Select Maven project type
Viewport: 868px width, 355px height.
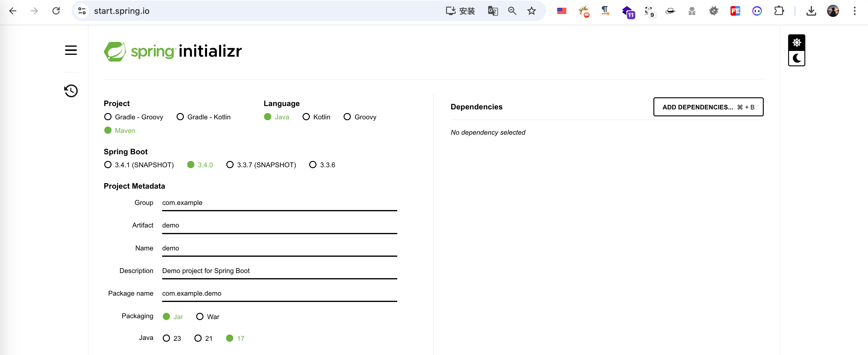tap(120, 130)
